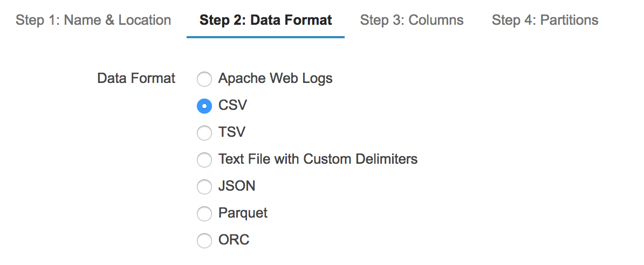This screenshot has width=644, height=265.
Task: Click the selected CSV radio button
Action: click(204, 106)
